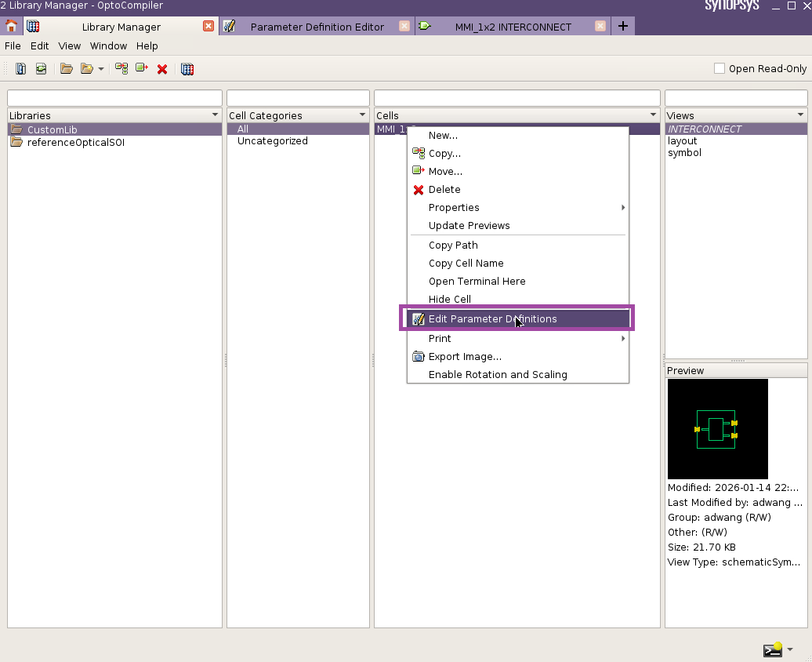Click the Open folder toolbar icon
Screen dimensions: 812x662
(67, 69)
